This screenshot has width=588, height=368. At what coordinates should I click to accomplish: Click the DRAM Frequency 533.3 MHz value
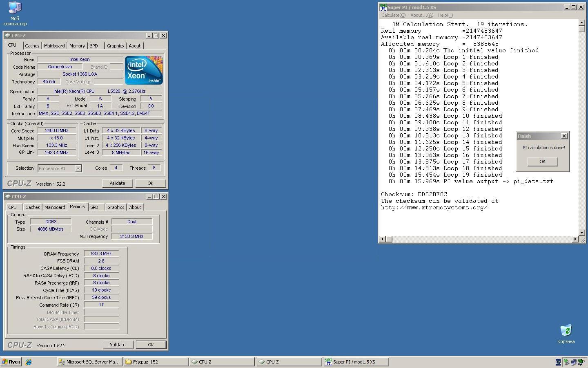(101, 254)
